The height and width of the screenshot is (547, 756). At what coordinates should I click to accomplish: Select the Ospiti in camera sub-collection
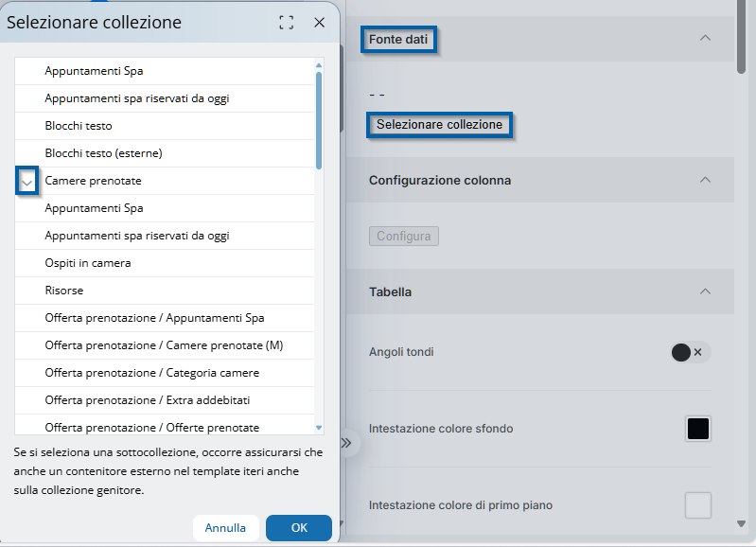[x=88, y=263]
